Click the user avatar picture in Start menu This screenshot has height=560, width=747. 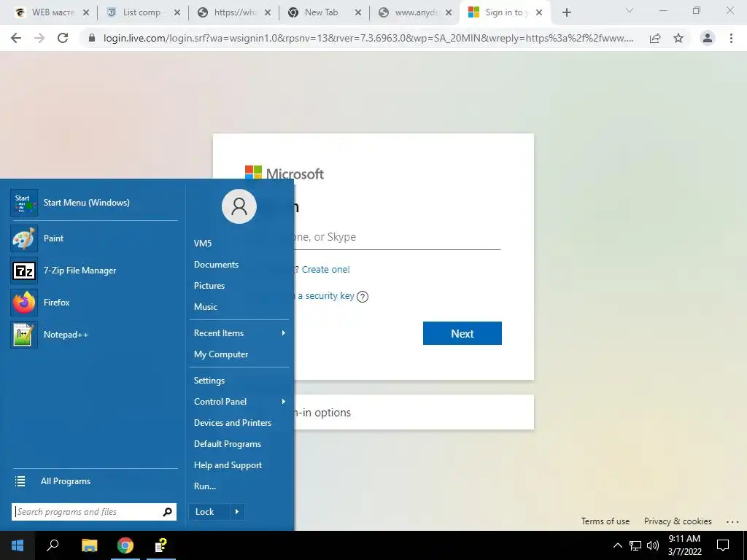pyautogui.click(x=239, y=206)
